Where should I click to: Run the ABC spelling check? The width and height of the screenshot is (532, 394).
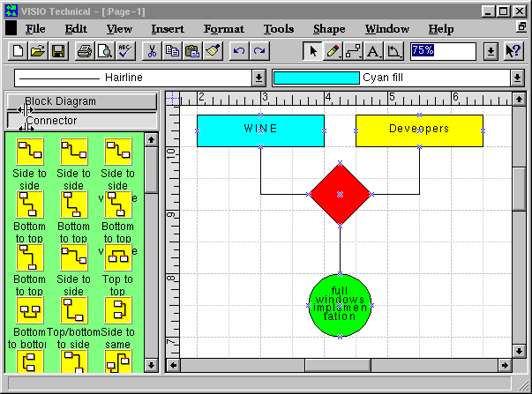pyautogui.click(x=125, y=51)
